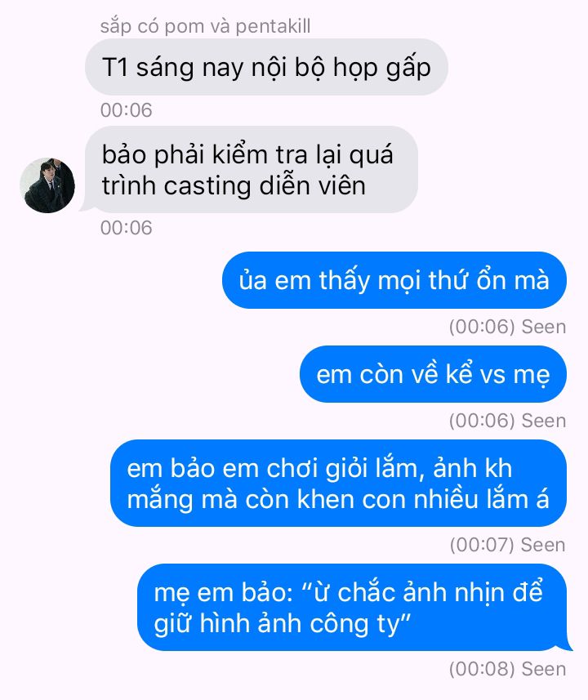Click the (00:08) timestamp

[x=482, y=669]
